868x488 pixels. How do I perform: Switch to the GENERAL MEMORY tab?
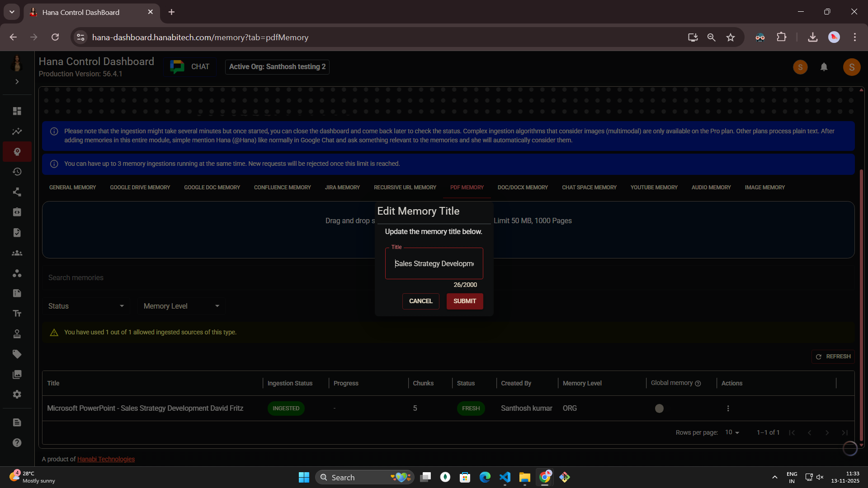coord(72,187)
